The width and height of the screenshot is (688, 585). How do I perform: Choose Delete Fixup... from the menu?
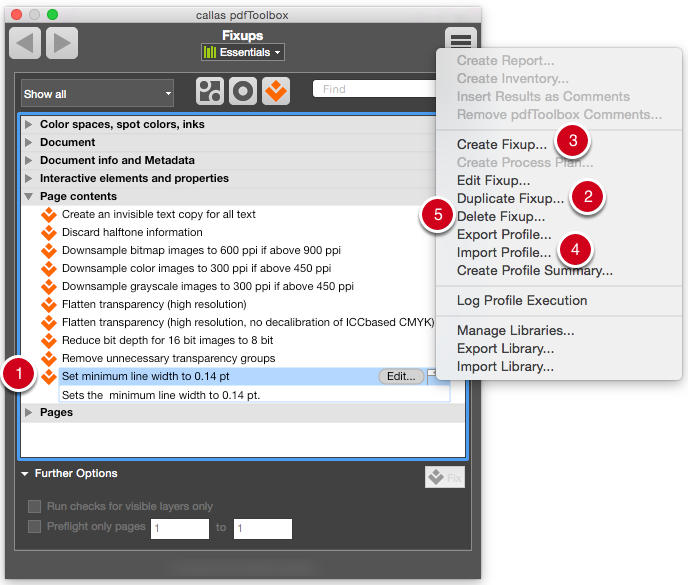501,216
